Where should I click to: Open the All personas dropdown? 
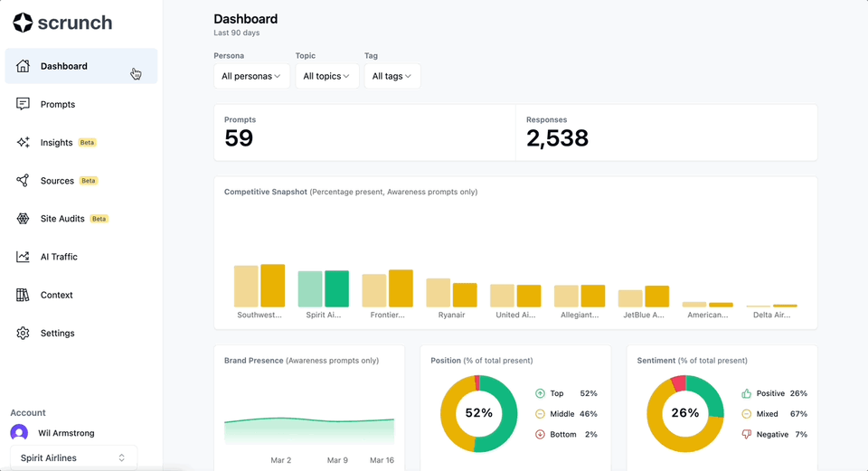251,76
